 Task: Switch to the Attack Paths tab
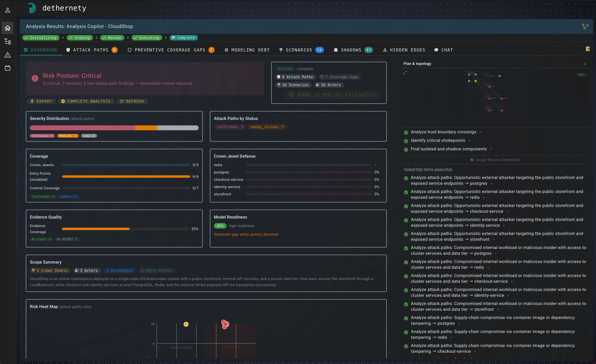coord(92,50)
